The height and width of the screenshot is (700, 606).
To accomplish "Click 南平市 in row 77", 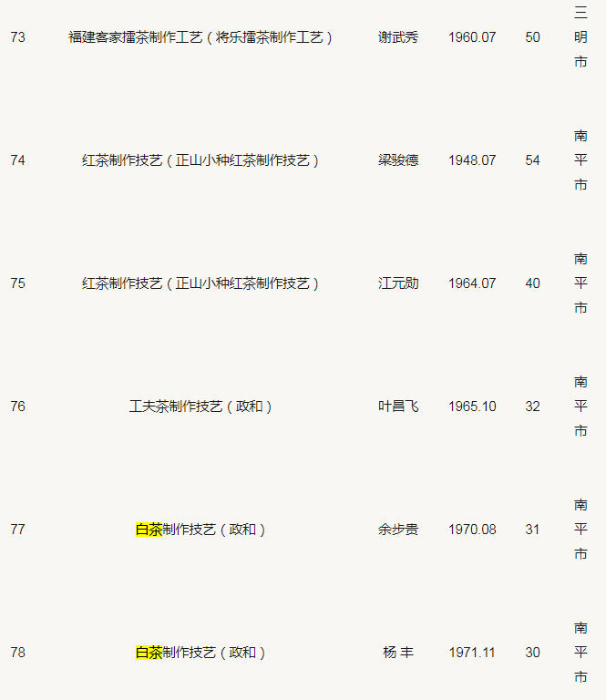I will pos(580,530).
